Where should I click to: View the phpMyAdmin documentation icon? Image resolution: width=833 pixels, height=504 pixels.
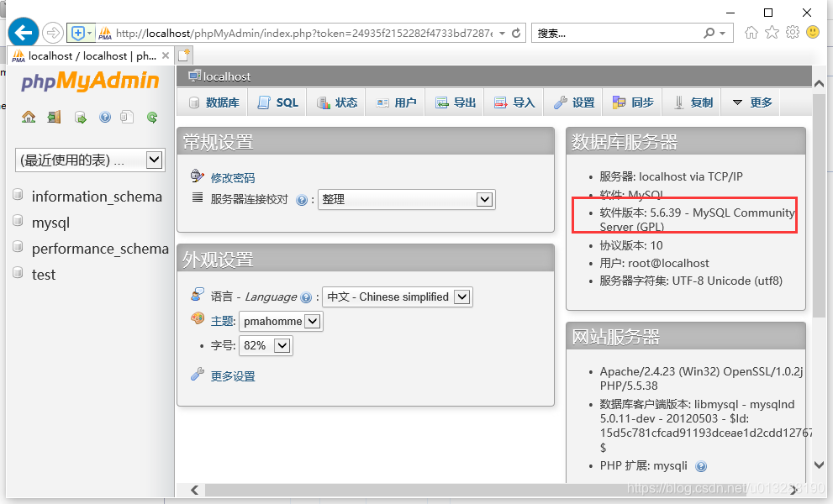pyautogui.click(x=127, y=117)
